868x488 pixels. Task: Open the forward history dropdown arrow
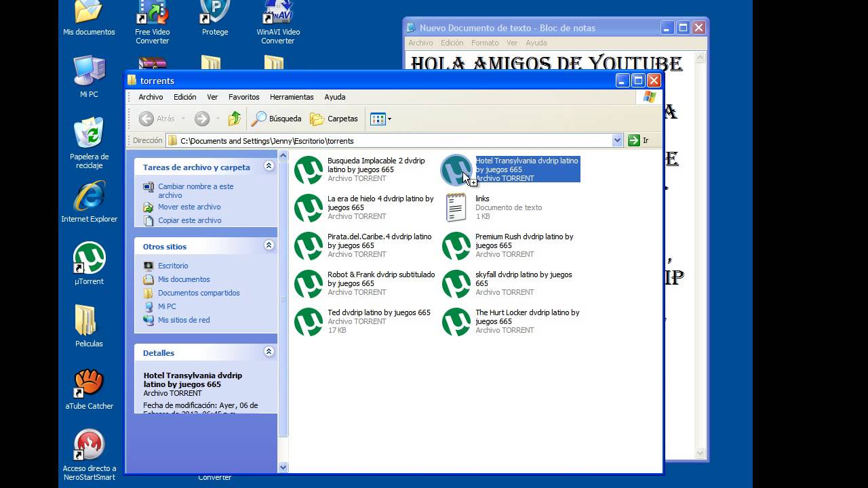(218, 119)
